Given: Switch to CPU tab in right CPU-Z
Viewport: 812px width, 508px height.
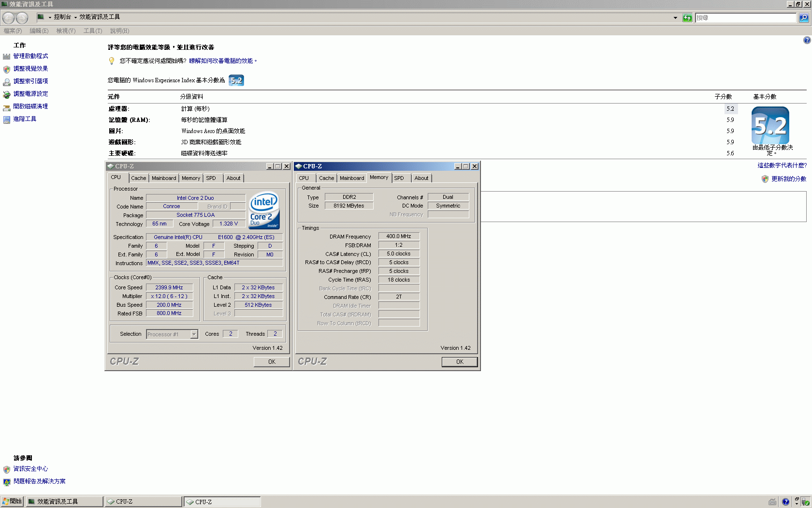Looking at the screenshot, I should pyautogui.click(x=304, y=179).
